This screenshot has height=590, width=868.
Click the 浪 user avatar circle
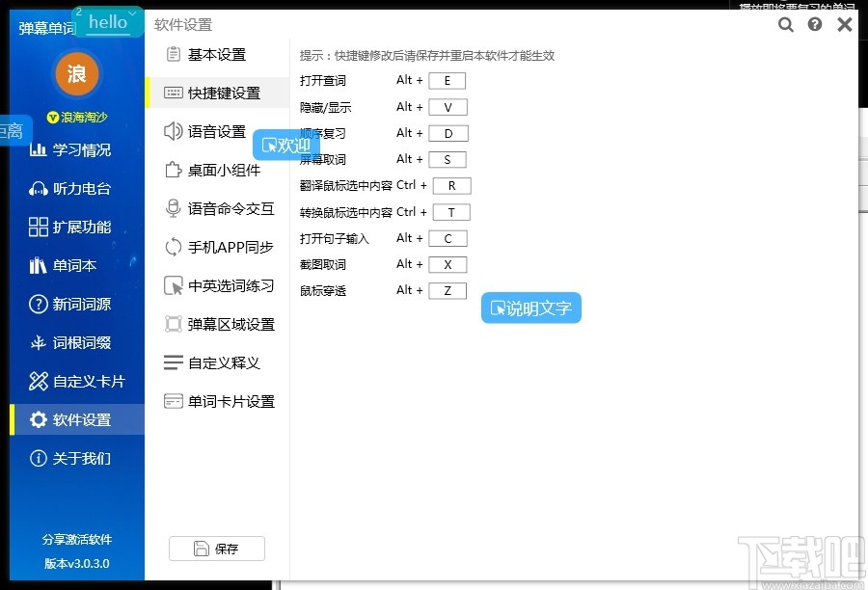[76, 74]
